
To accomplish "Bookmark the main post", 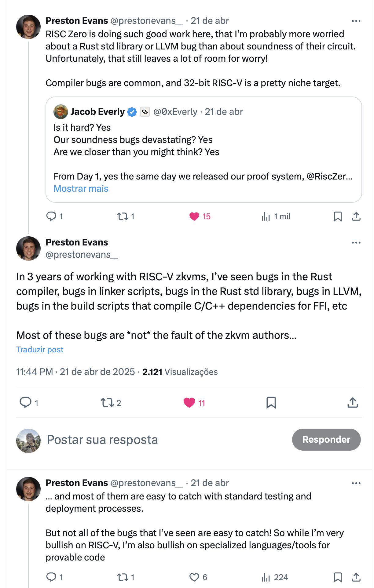I will [x=271, y=402].
